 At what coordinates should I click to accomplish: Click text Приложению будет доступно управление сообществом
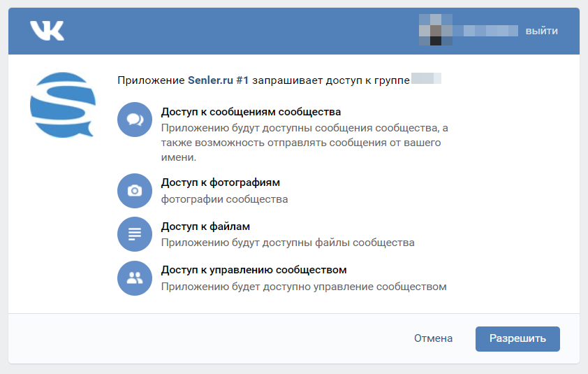(x=304, y=287)
